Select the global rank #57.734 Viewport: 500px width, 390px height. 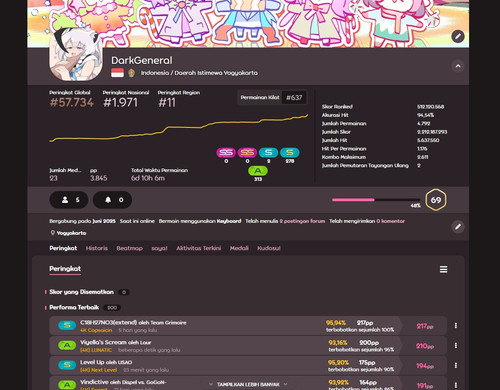click(72, 102)
